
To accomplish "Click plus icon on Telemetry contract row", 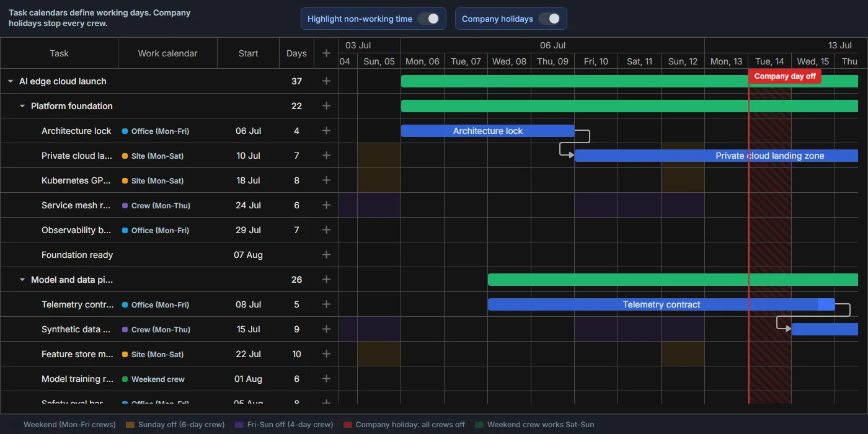I will [x=326, y=304].
